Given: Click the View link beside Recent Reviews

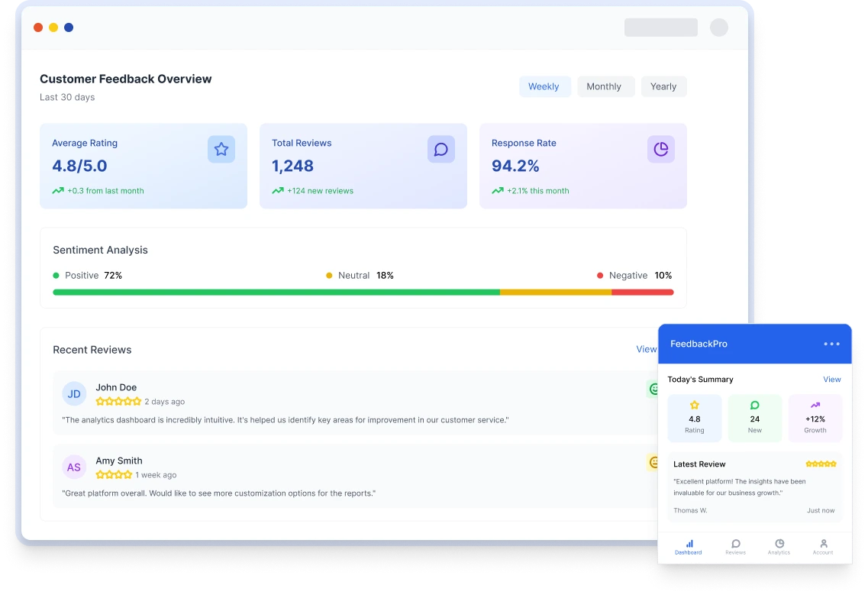Looking at the screenshot, I should [646, 350].
